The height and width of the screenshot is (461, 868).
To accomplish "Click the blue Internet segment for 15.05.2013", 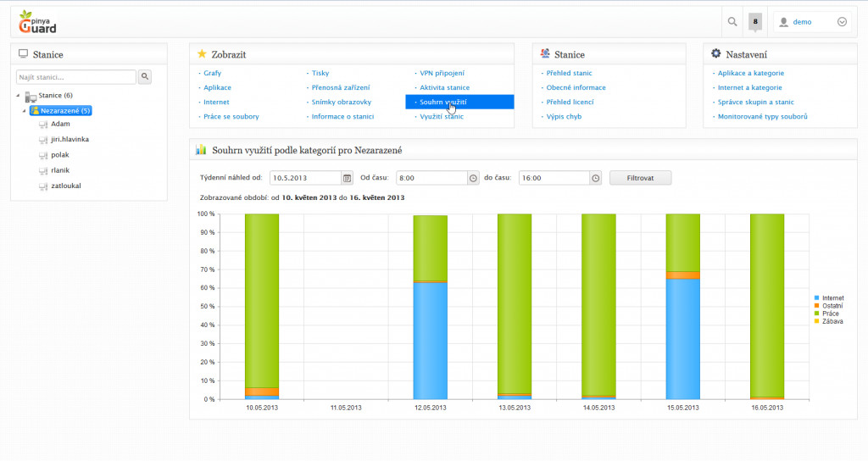I will click(682, 339).
